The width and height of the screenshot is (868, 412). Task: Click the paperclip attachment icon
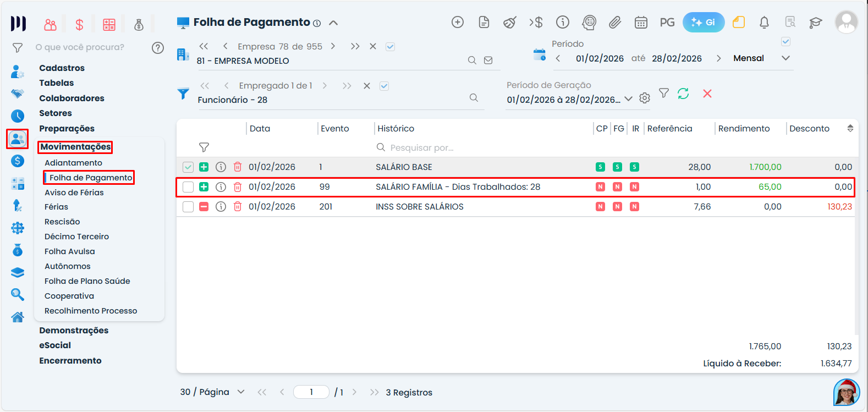click(615, 23)
